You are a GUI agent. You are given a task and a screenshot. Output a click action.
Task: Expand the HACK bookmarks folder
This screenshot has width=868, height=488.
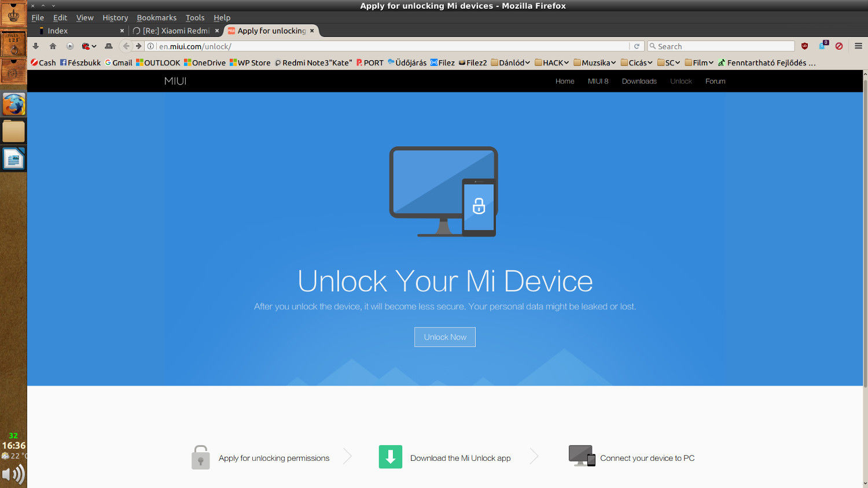552,62
